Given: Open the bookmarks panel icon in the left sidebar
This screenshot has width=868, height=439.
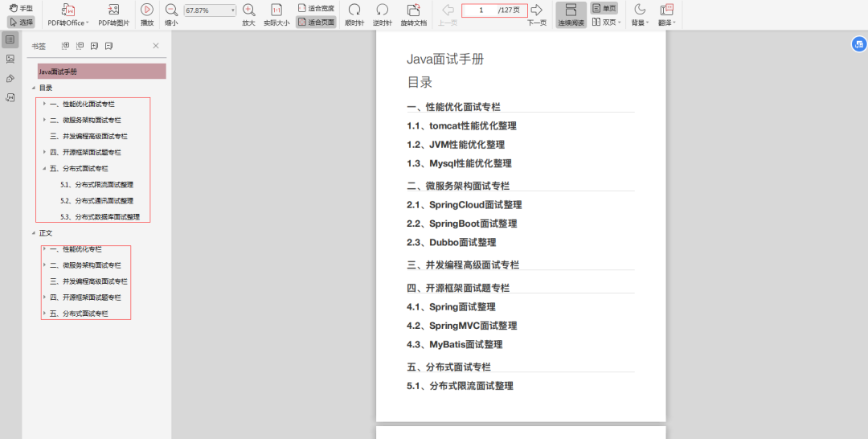Looking at the screenshot, I should click(10, 39).
